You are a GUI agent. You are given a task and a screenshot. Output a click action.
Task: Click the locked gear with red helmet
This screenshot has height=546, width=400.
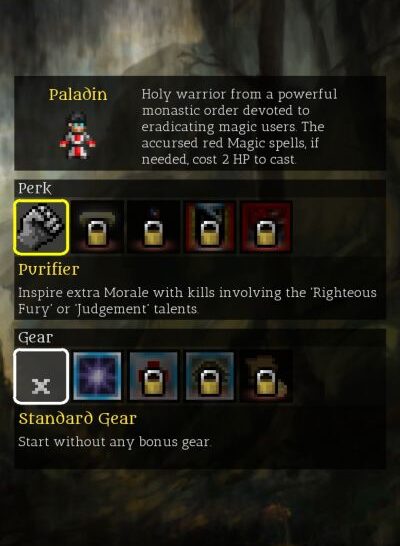[154, 376]
